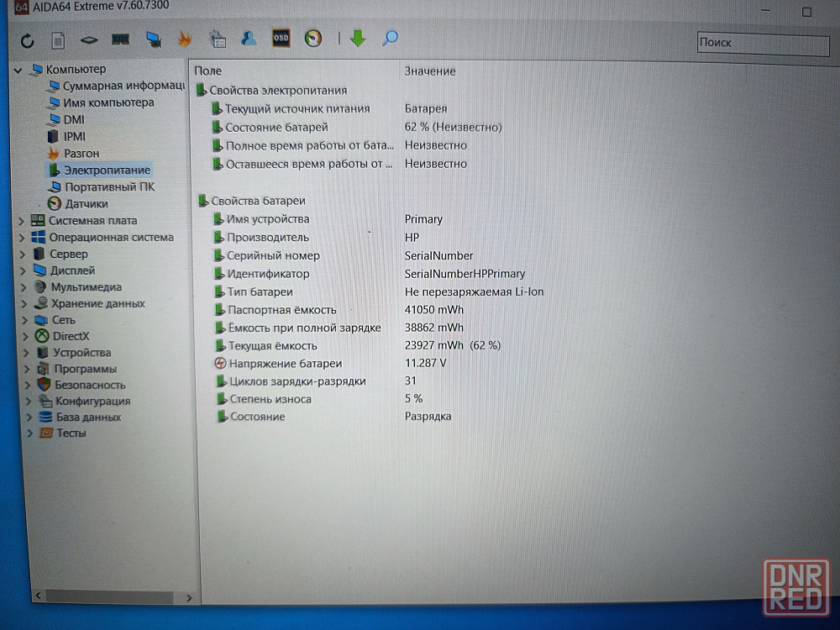Click the horizontal tree scrollbar thumb
Screen dimensions: 840x630
(x=110, y=596)
